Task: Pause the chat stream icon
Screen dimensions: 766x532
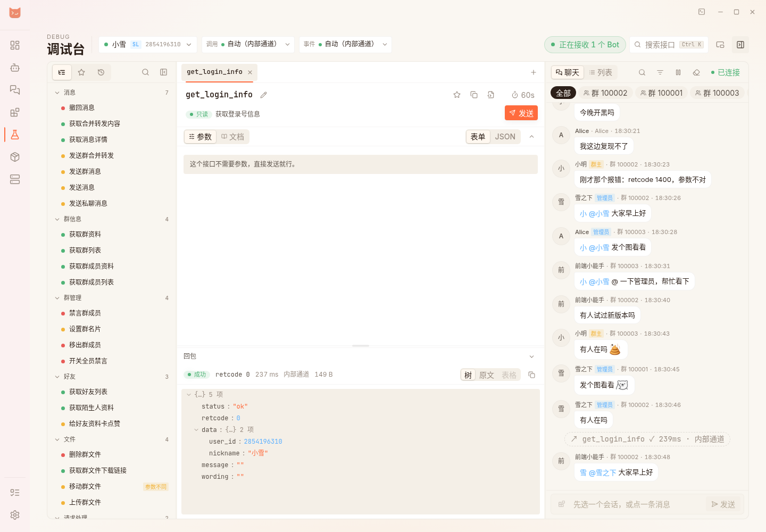Action: coord(678,72)
